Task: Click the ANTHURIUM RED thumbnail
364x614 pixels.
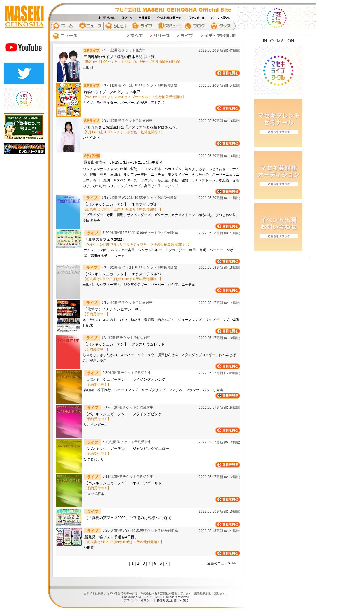Action: [x=68, y=352]
